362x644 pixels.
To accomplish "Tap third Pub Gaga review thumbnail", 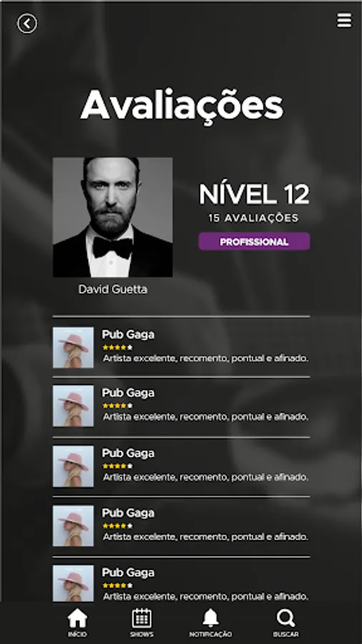I will click(73, 466).
